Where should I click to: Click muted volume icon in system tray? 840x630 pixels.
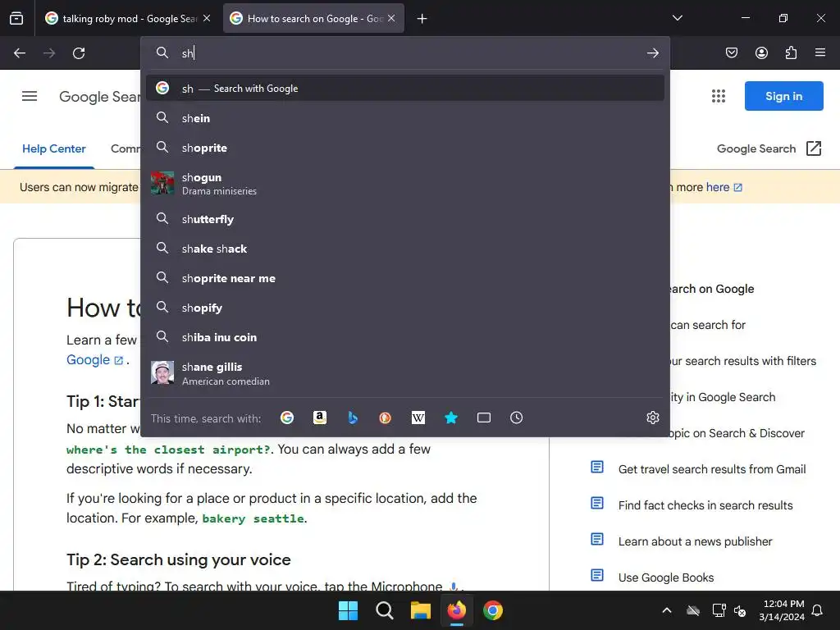pyautogui.click(x=740, y=610)
